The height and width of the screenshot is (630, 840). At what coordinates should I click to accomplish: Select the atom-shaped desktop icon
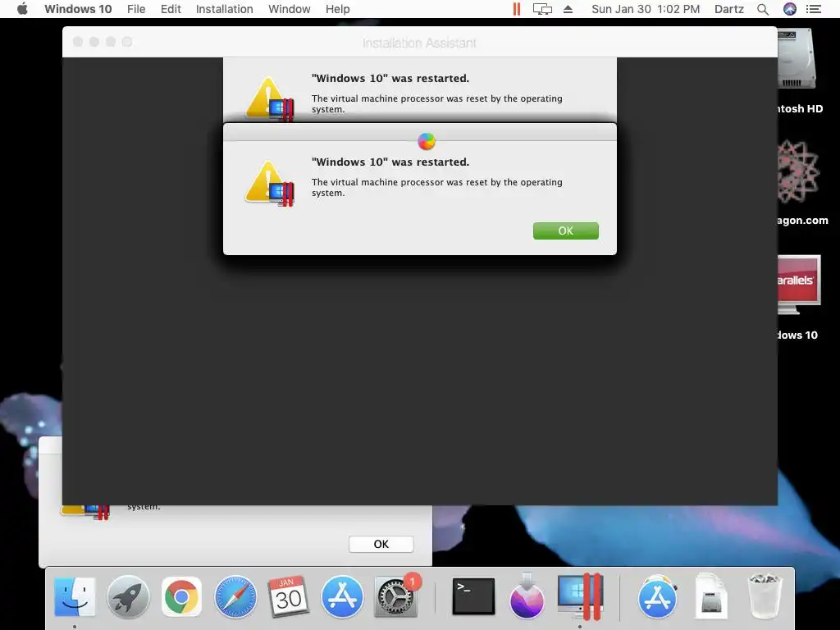(x=798, y=171)
